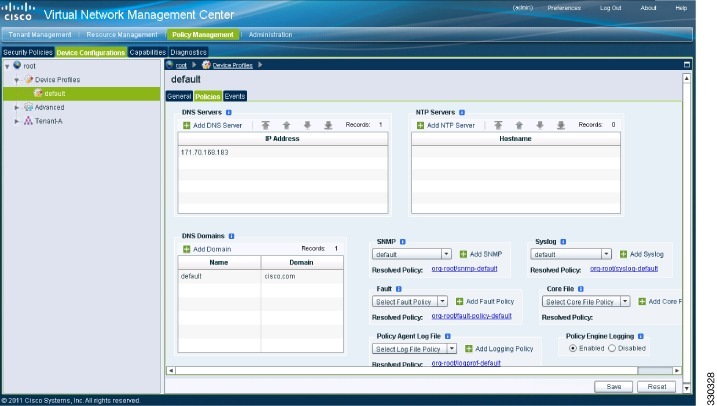This screenshot has height=406, width=717.
Task: Click Add DNS Server
Action: click(213, 125)
